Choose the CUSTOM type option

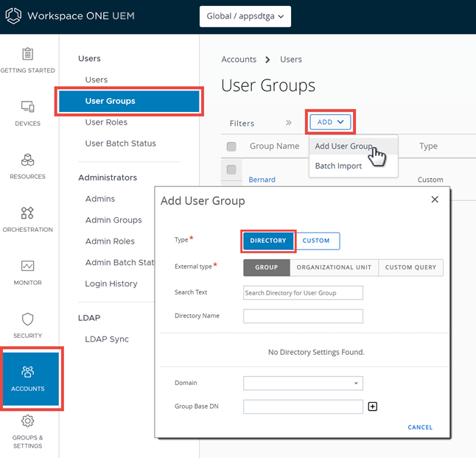[x=316, y=241]
